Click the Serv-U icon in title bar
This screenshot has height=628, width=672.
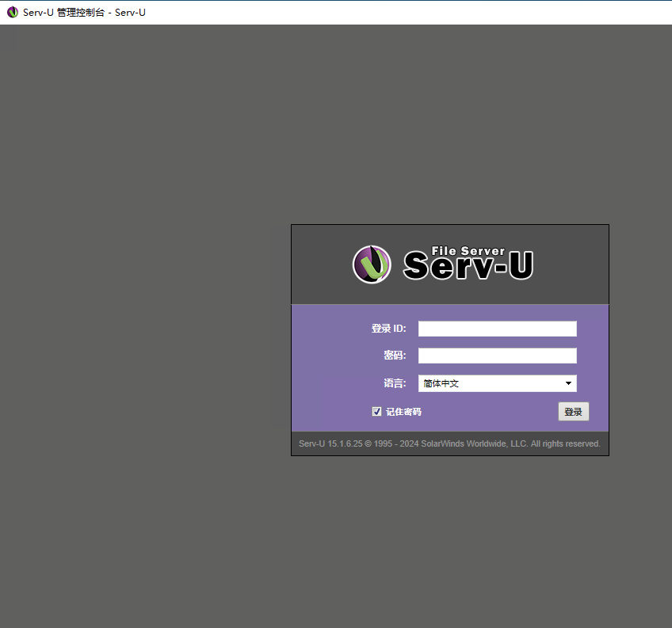coord(13,12)
